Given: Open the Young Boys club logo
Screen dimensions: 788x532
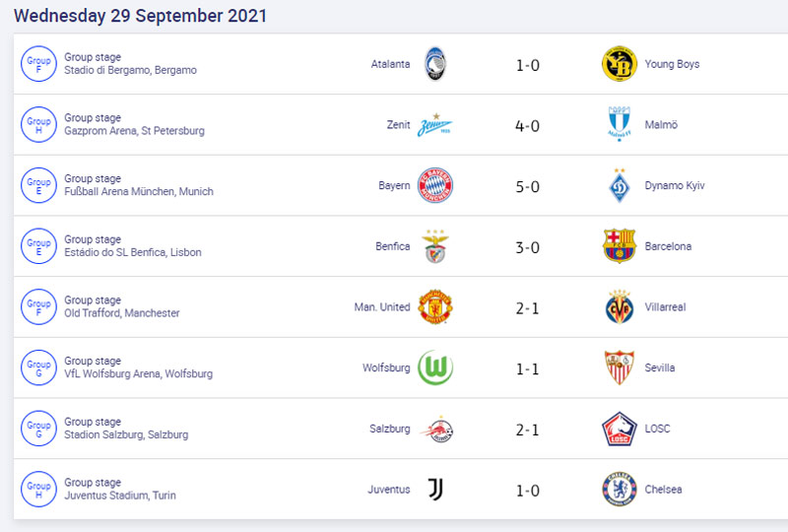Looking at the screenshot, I should (620, 64).
